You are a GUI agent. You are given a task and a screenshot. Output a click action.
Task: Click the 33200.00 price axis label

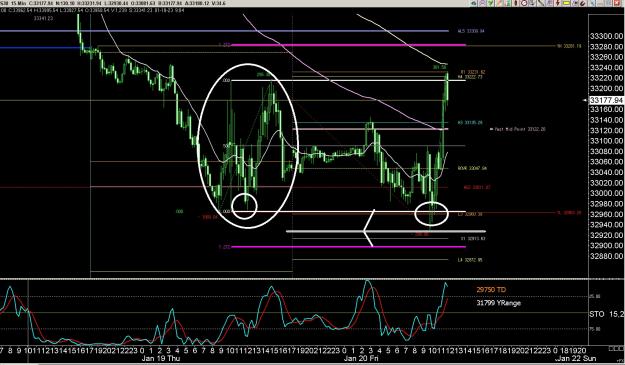coord(606,88)
